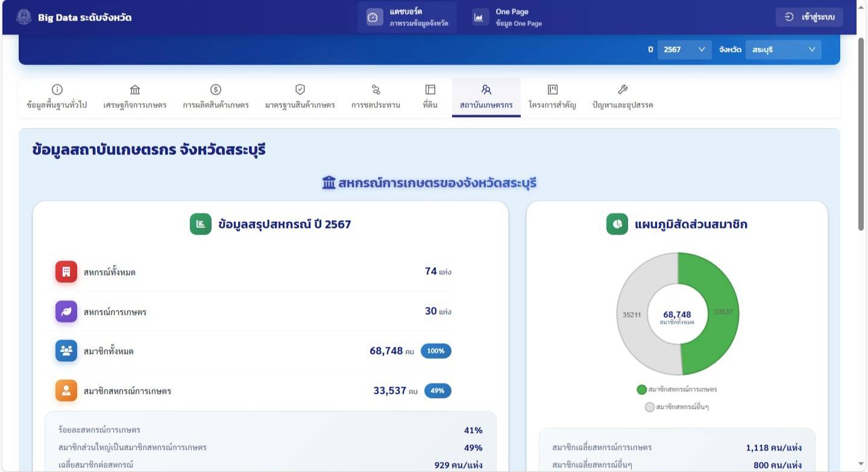Screen dimensions: 868x472
Task: Open the year dropdown showing 2567
Action: 684,49
